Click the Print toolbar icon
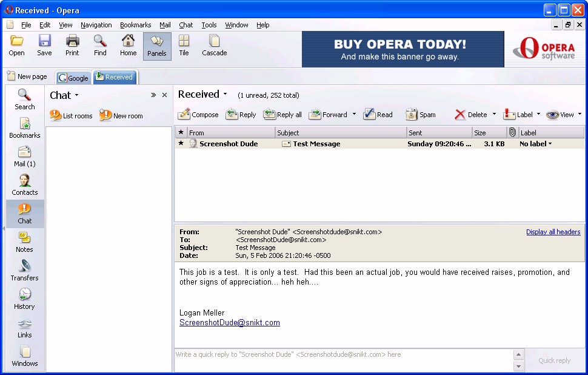 coord(72,46)
